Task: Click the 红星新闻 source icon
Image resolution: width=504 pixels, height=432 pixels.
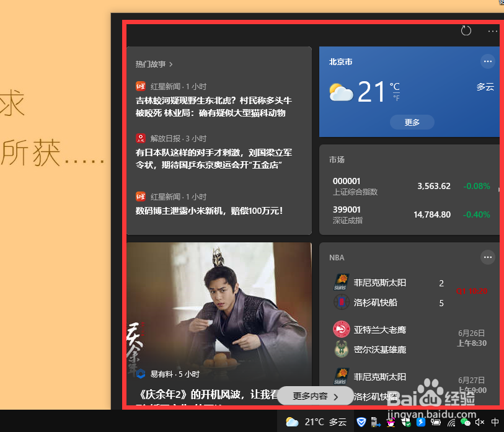Action: (x=141, y=86)
